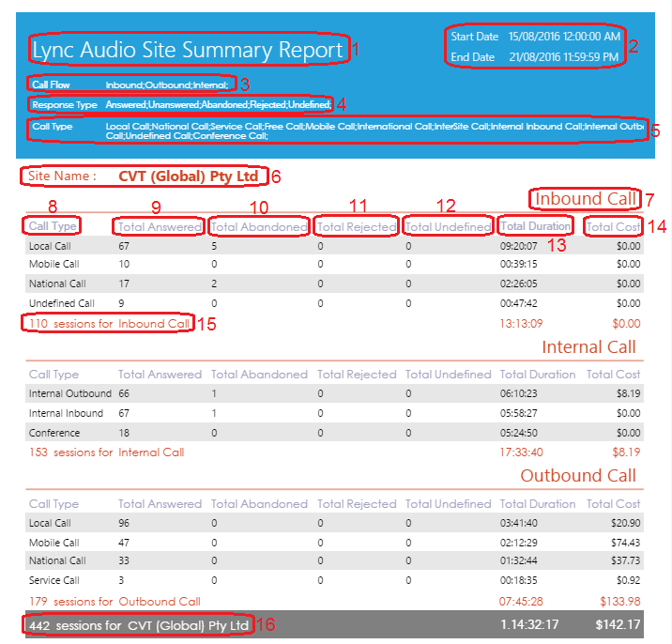Click Total Duration header in Internal table

click(538, 375)
